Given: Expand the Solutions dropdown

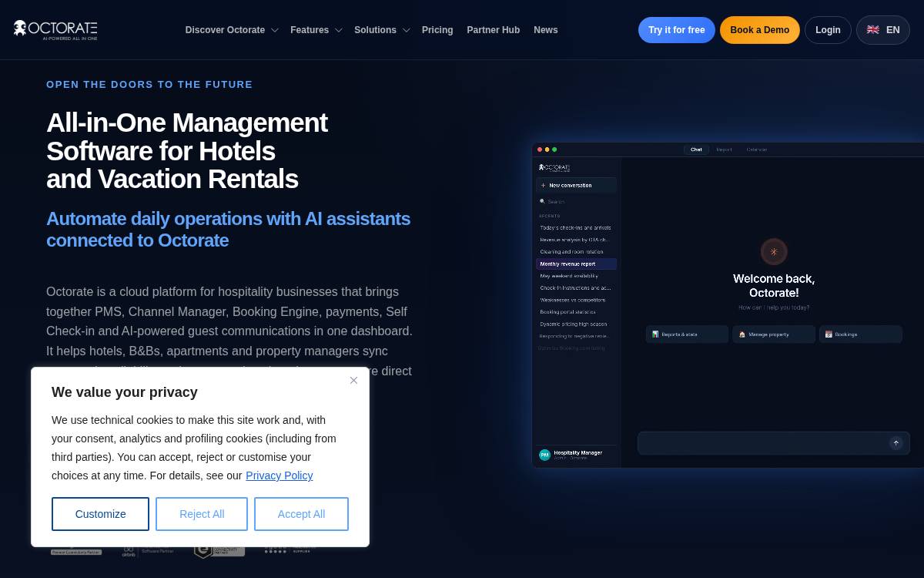Looking at the screenshot, I should pos(381,30).
